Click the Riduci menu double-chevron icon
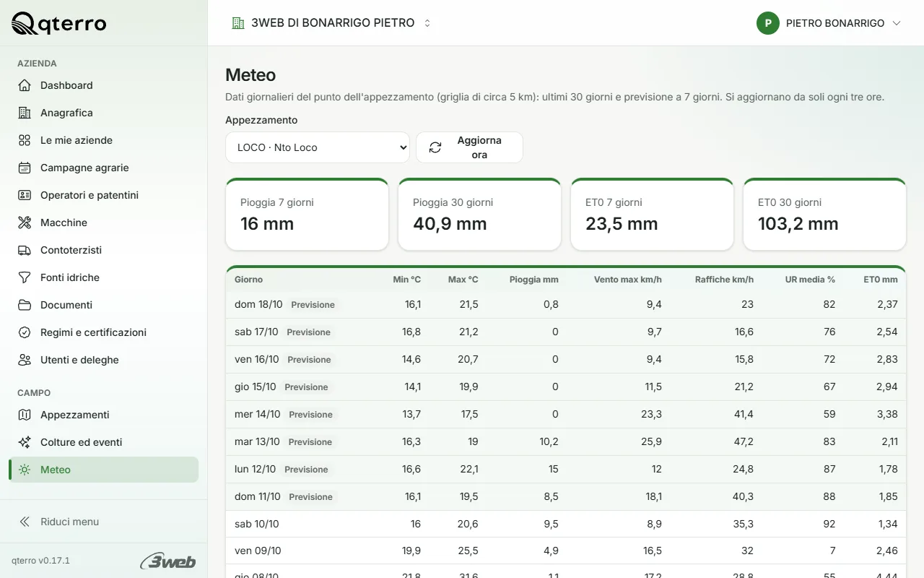Screen dimensions: 924x578 (25, 522)
